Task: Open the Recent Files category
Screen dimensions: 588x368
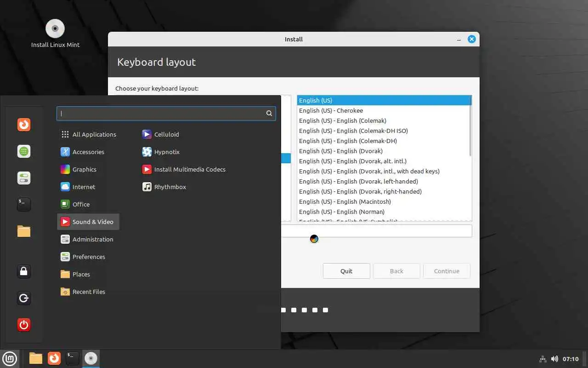Action: point(88,292)
